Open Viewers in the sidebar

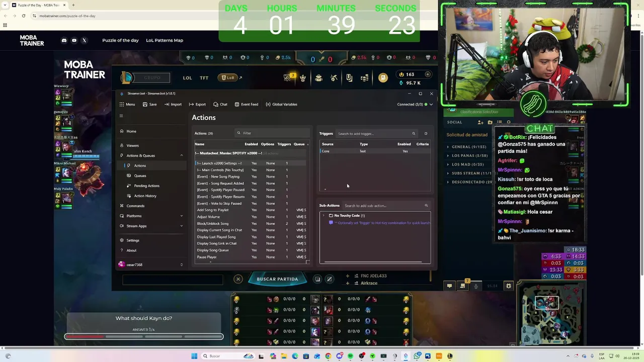click(151, 145)
